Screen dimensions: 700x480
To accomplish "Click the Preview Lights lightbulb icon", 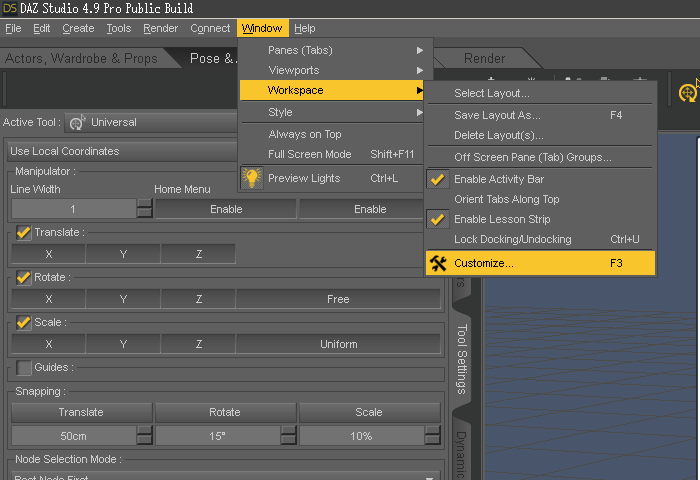I will (x=252, y=178).
